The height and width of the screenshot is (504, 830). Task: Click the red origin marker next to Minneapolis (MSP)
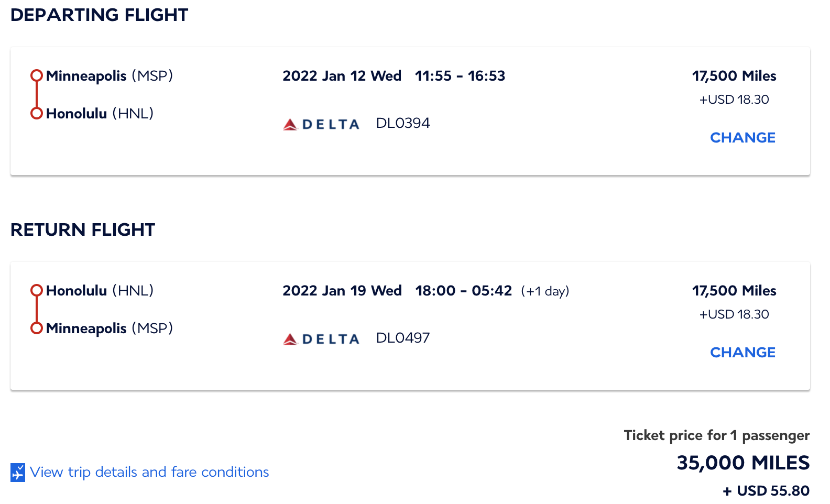coord(37,75)
